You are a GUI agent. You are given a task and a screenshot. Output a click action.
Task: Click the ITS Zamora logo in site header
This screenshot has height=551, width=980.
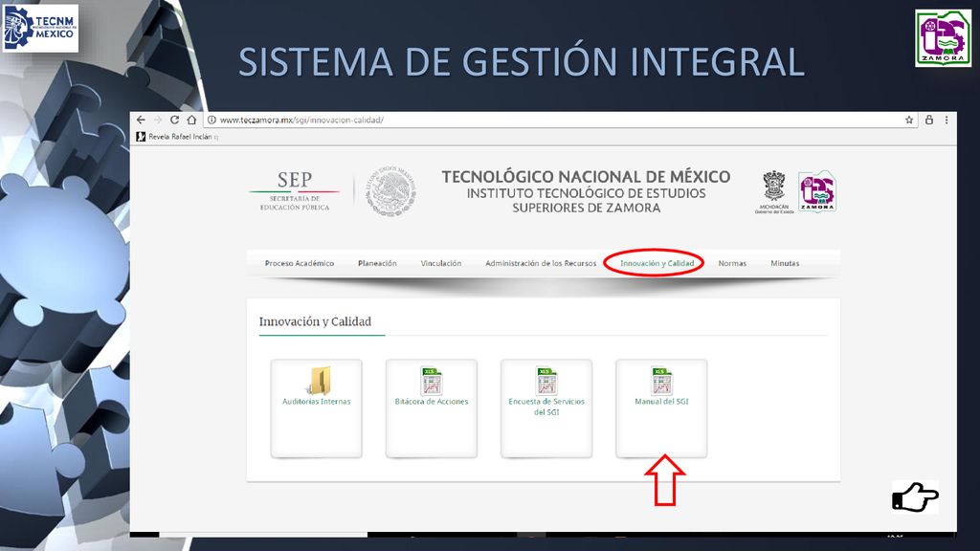(817, 191)
